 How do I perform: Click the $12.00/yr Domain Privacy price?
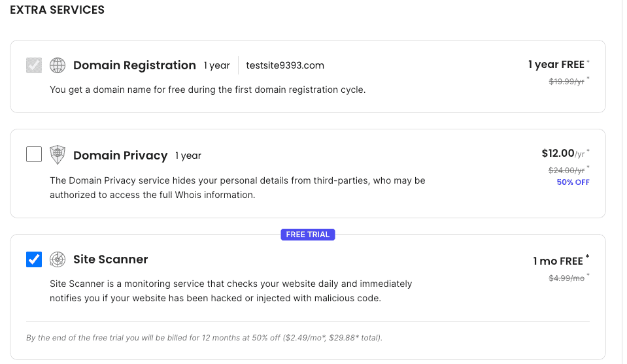coord(563,154)
